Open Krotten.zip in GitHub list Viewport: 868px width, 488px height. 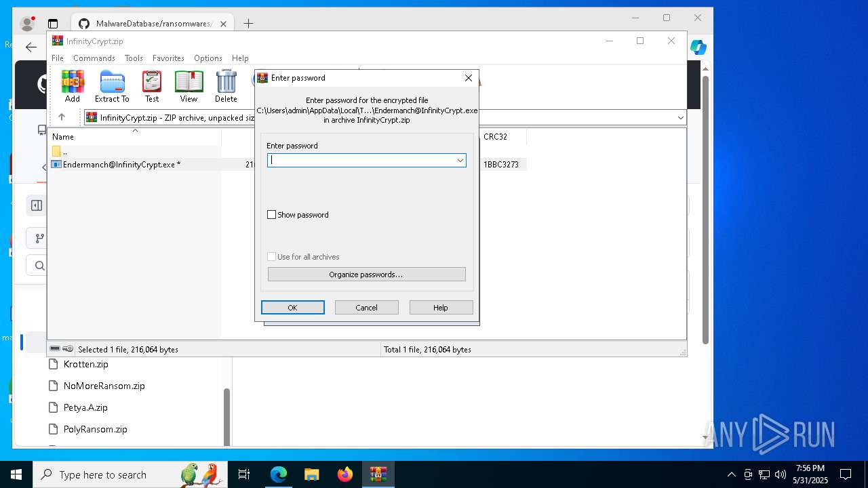(x=85, y=364)
